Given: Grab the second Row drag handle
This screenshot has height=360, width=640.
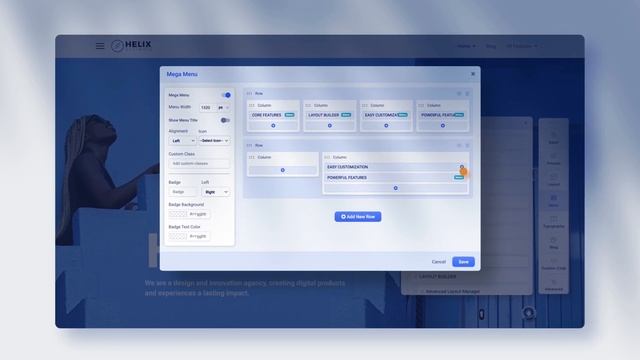Looking at the screenshot, I should (249, 145).
